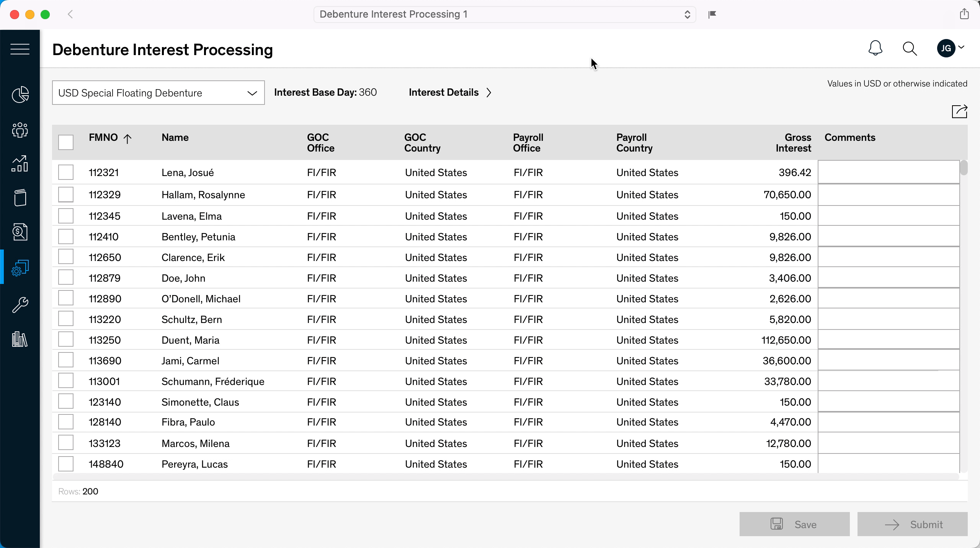This screenshot has width=980, height=548.
Task: Click the export table icon
Action: pos(959,111)
